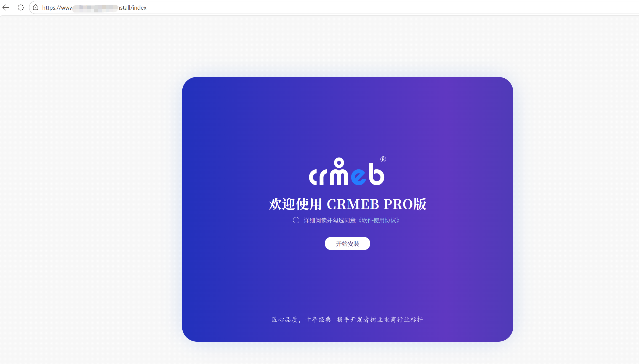Click the blurred domain section of the URL
Viewport: 639px width, 364px height.
(95, 8)
